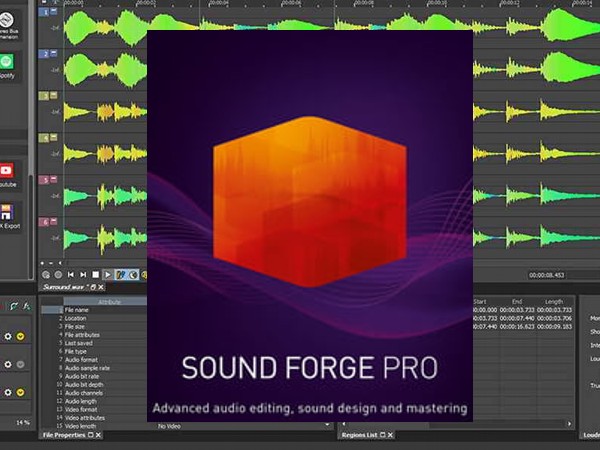Open the first yellow plug-in dropdown arrow

(x=20, y=336)
